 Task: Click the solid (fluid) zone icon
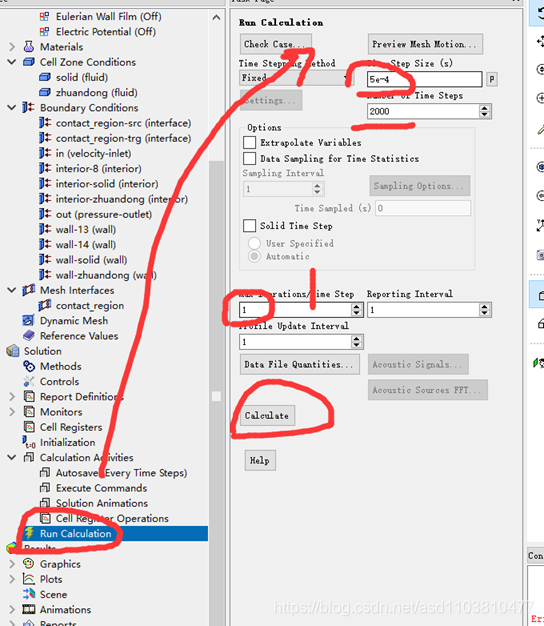(x=45, y=77)
